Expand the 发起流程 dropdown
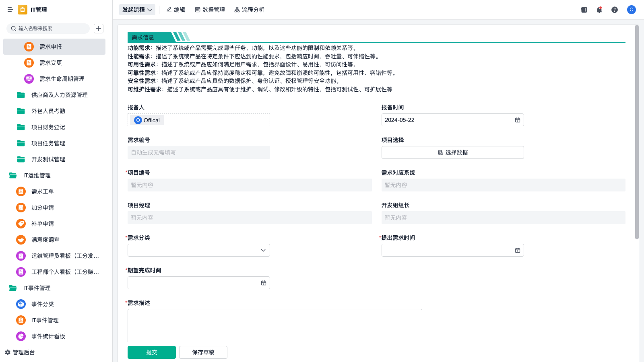Image resolution: width=644 pixels, height=362 pixels. tap(137, 10)
